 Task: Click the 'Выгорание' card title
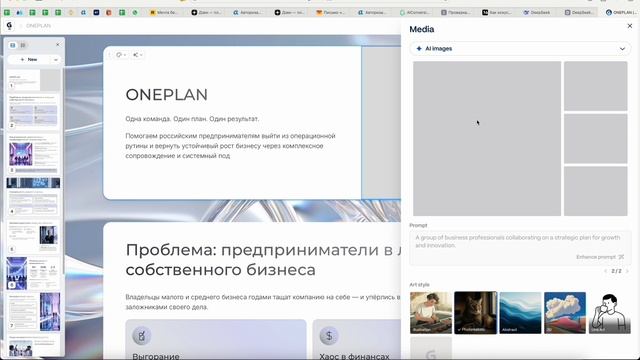[156, 356]
